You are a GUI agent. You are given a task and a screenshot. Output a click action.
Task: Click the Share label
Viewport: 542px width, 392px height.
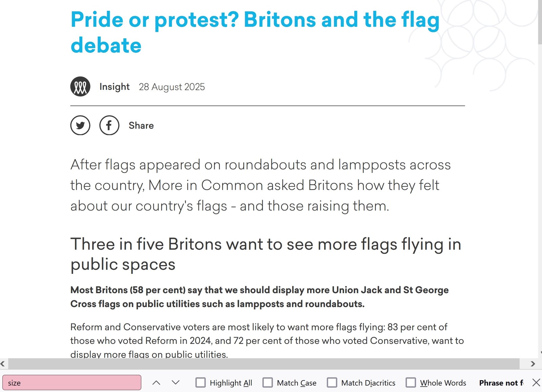click(141, 126)
